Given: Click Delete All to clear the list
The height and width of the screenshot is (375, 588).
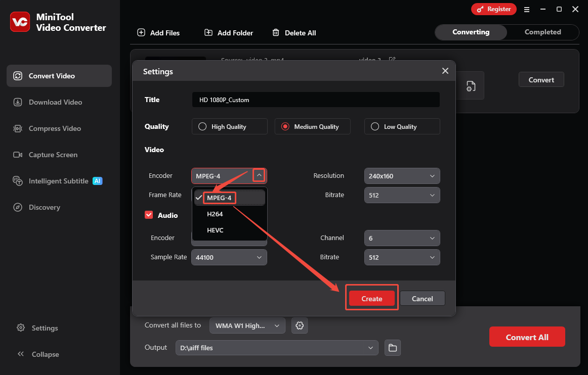Looking at the screenshot, I should click(294, 32).
